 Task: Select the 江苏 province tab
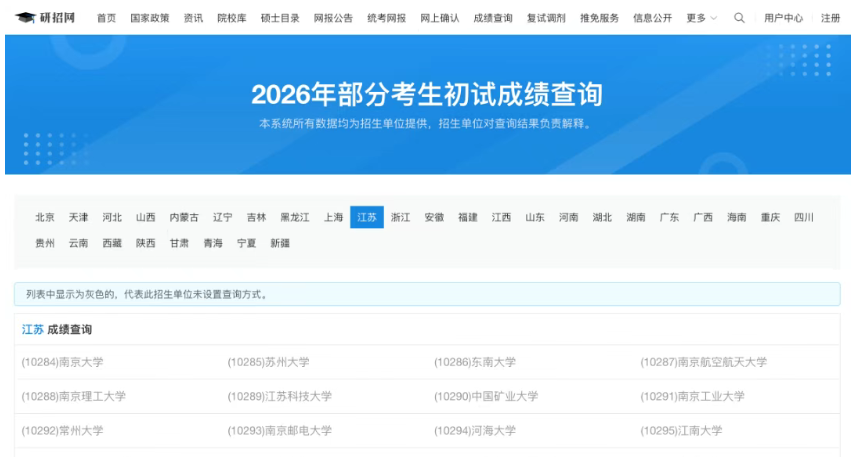pyautogui.click(x=367, y=217)
